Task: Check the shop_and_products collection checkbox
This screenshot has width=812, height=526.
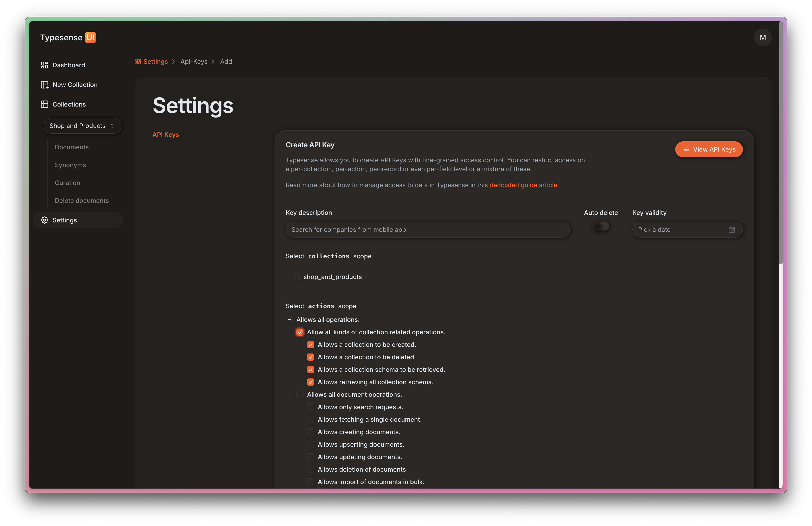Action: (296, 277)
